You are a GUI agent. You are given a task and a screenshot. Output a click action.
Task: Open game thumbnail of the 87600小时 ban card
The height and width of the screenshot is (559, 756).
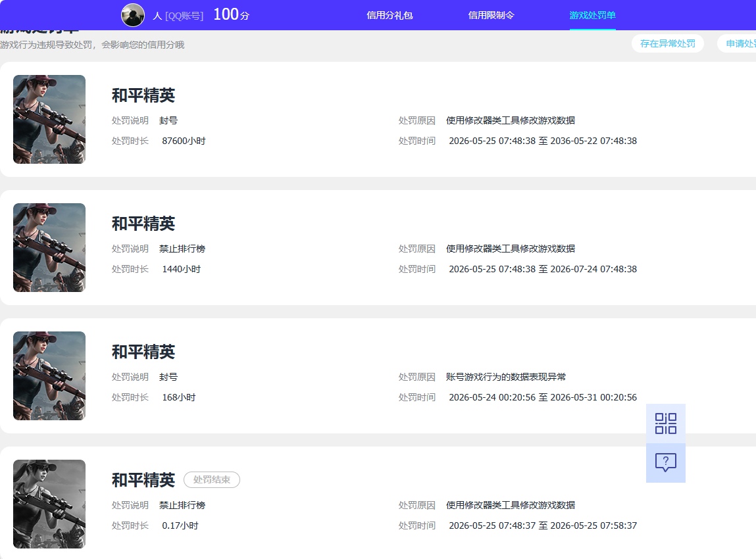point(49,119)
